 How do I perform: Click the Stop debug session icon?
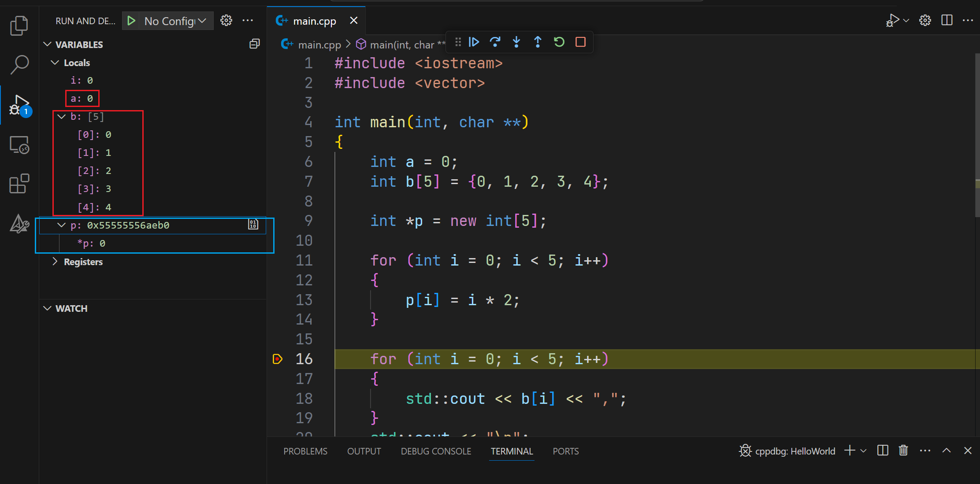click(x=580, y=42)
